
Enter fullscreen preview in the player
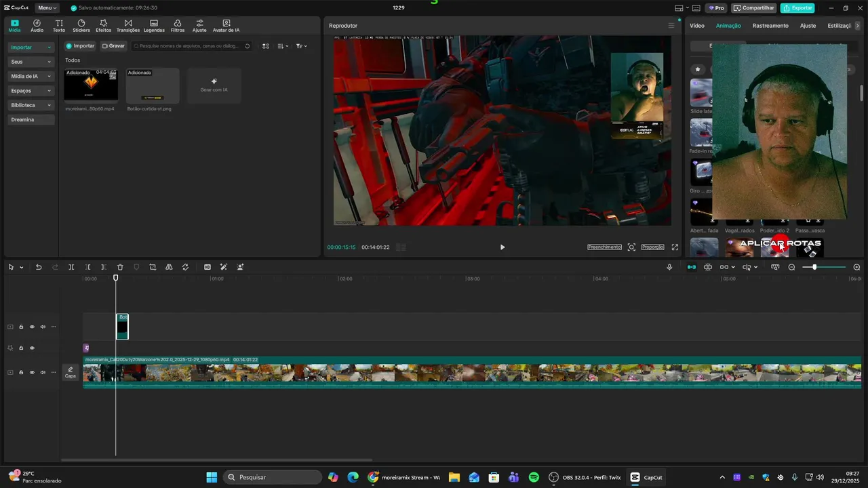click(675, 247)
